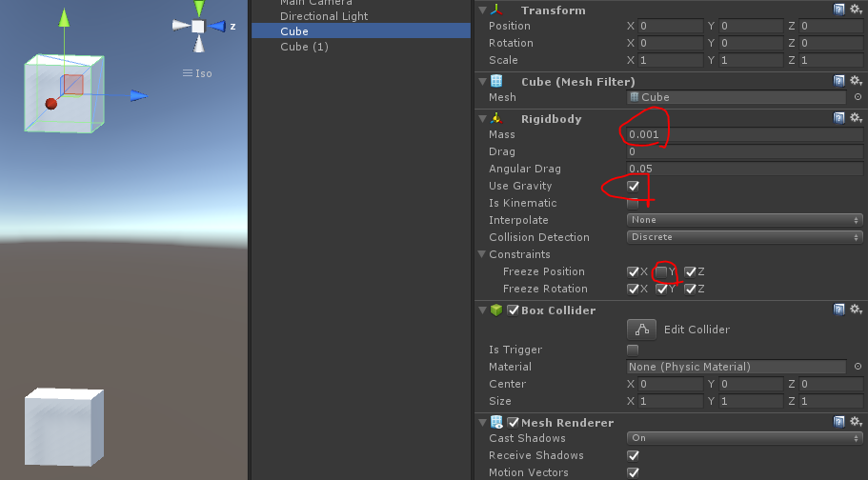Image resolution: width=868 pixels, height=480 pixels.
Task: Open Box Collider gear settings menu
Action: pos(857,310)
